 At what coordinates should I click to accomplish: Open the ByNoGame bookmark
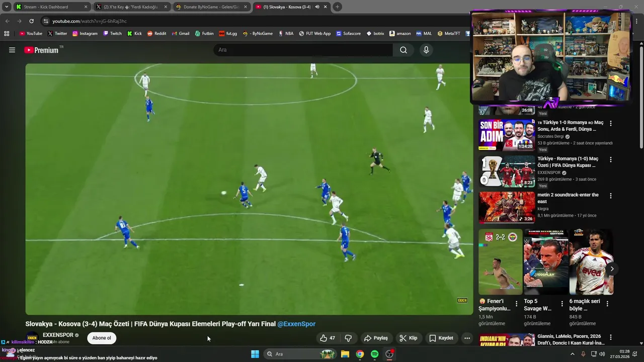click(x=258, y=34)
